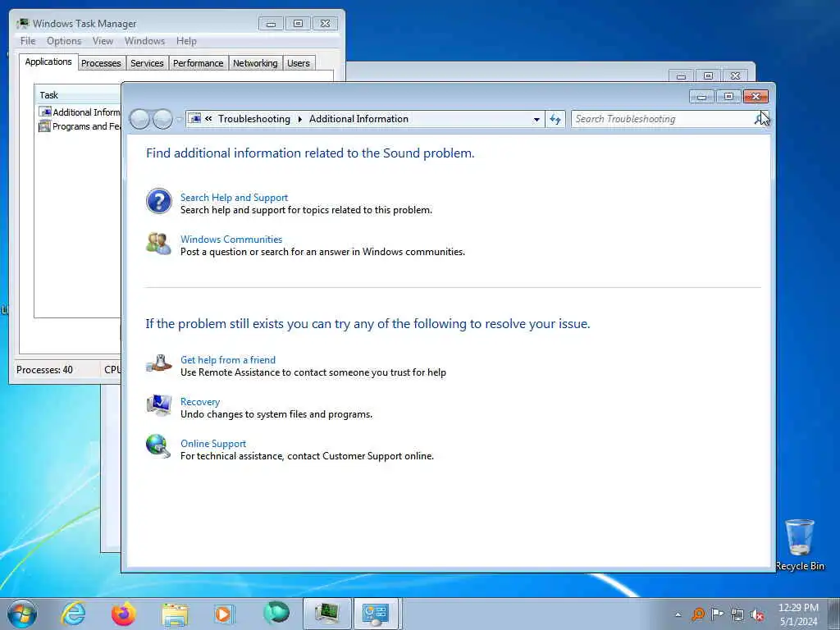Open the Recycle Bin on the desktop
This screenshot has width=840, height=630.
(x=799, y=545)
